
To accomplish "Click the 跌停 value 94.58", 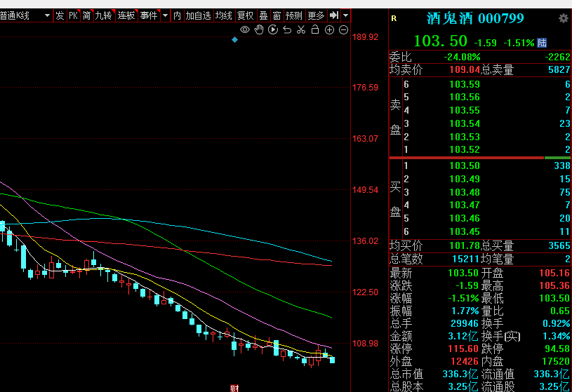I will pyautogui.click(x=557, y=349).
